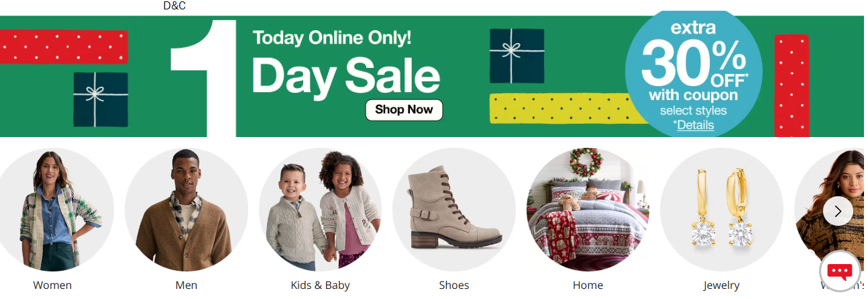Image resolution: width=868 pixels, height=299 pixels.
Task: Click the Women text label
Action: 52,286
